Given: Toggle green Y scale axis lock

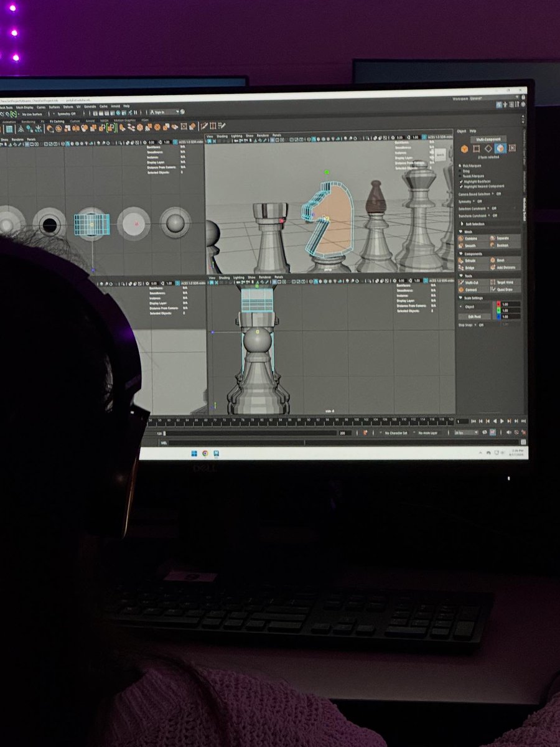Looking at the screenshot, I should 499,310.
